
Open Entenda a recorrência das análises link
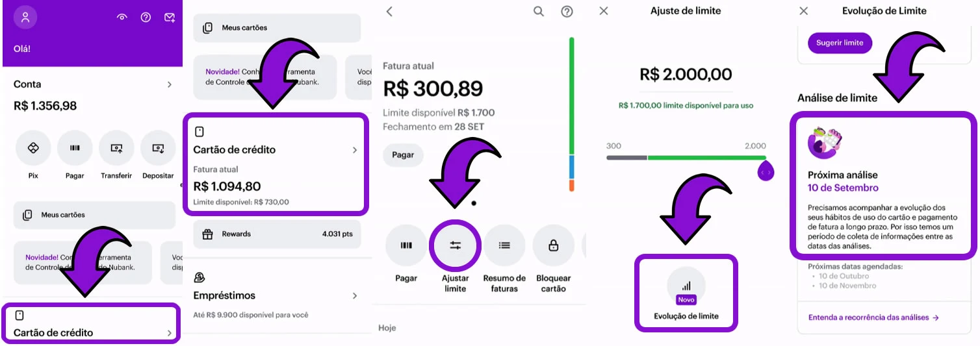click(873, 317)
